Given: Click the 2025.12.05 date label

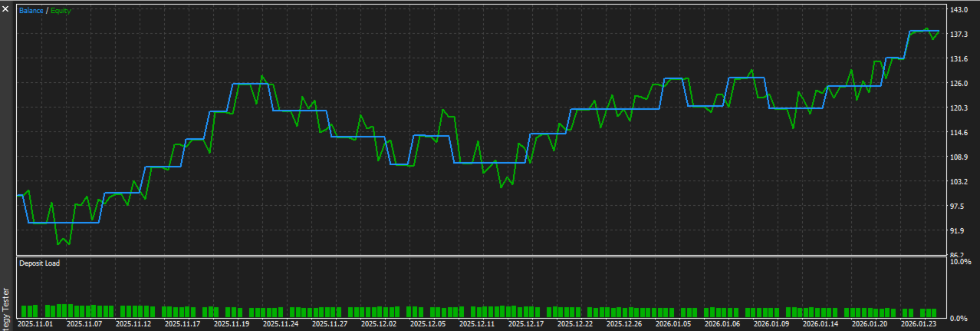Looking at the screenshot, I should pos(428,324).
